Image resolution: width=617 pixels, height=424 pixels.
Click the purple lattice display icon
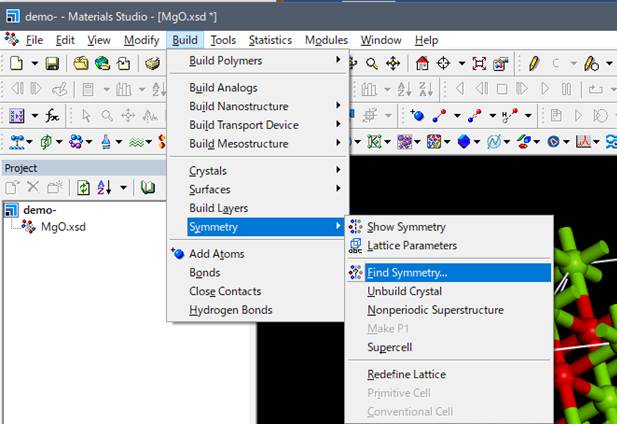17,116
